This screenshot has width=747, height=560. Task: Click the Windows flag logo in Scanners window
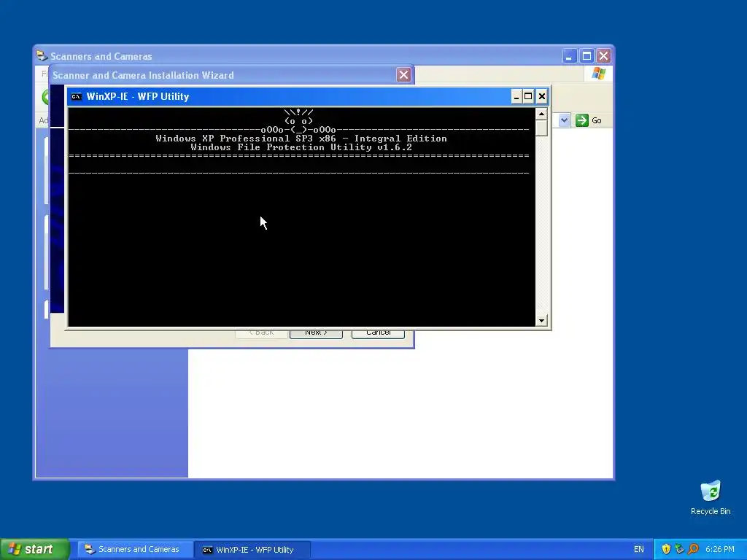(598, 74)
